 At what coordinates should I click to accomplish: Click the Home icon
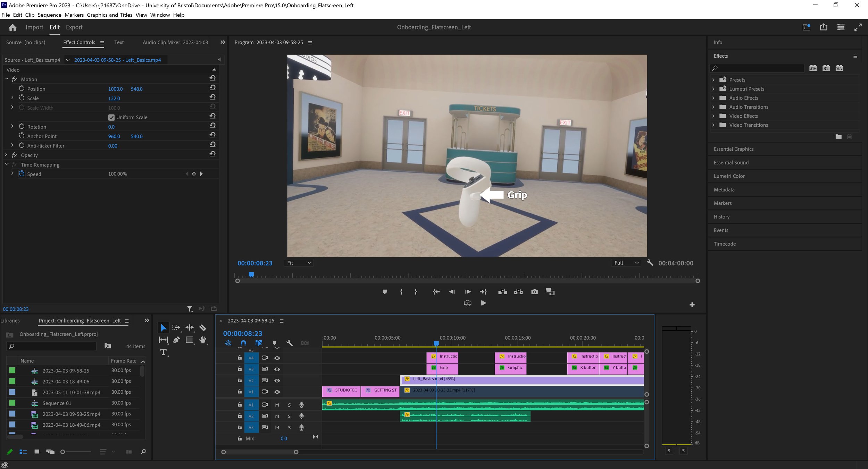[x=13, y=27]
